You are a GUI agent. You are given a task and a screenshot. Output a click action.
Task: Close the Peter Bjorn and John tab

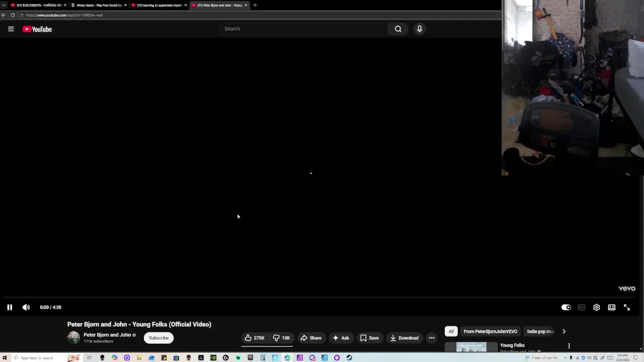(246, 5)
